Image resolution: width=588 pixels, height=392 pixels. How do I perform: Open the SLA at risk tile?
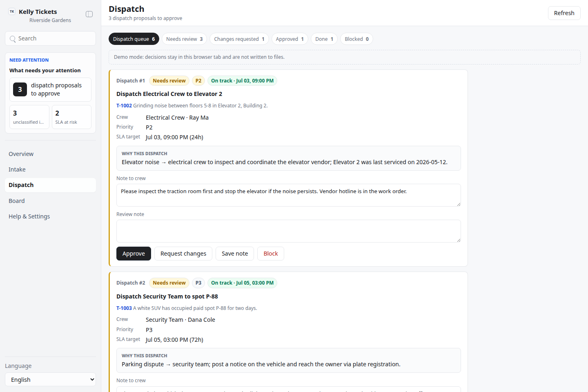point(71,117)
